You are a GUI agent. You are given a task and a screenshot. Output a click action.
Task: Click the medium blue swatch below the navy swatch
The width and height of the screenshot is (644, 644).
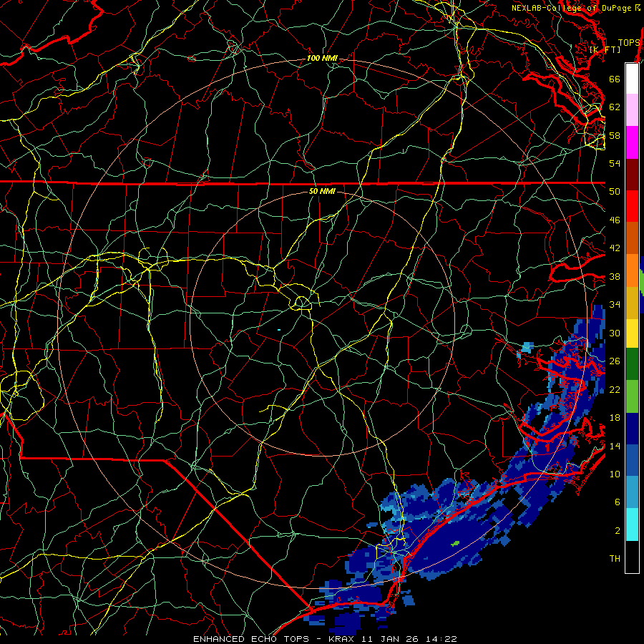click(632, 460)
